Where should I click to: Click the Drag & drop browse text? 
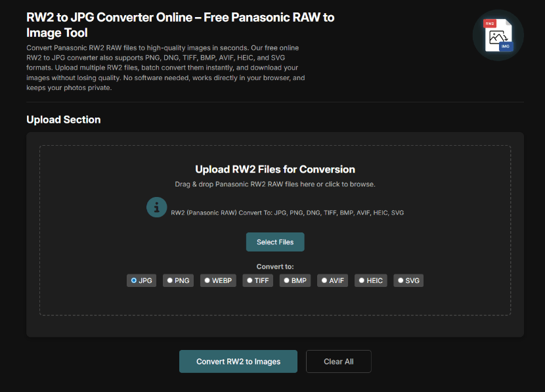tap(275, 185)
